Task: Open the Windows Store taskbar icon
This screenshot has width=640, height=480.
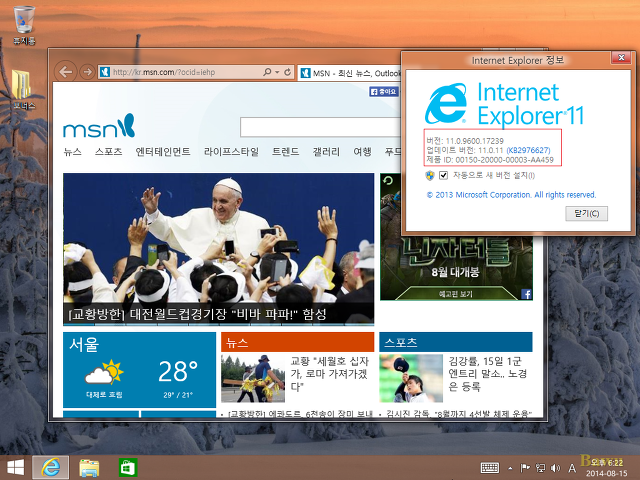Action: 128,468
